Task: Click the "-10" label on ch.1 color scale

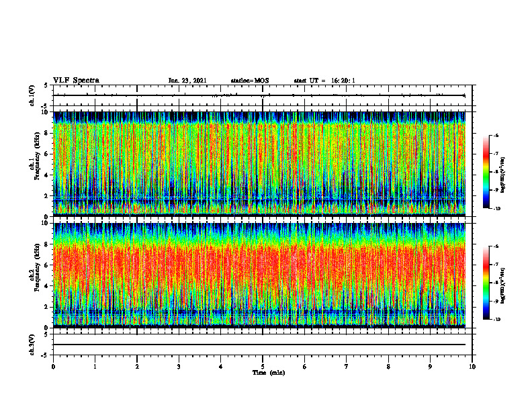Action: coord(496,209)
